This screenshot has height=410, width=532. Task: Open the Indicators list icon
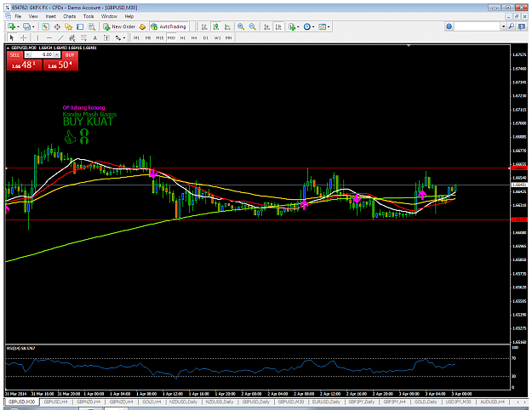[x=292, y=26]
